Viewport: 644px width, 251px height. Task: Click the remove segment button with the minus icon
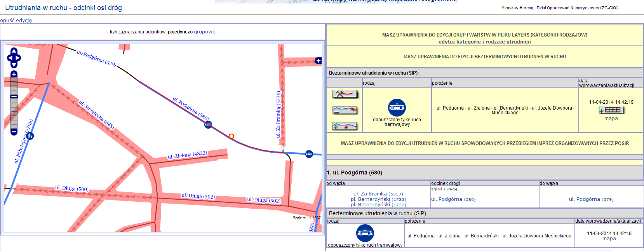point(345,110)
